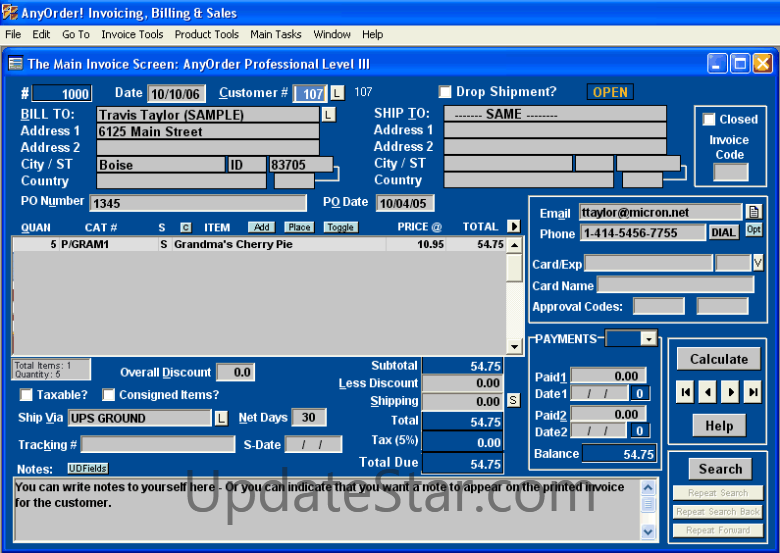Click arrow button right of TOTAL header

(x=514, y=226)
